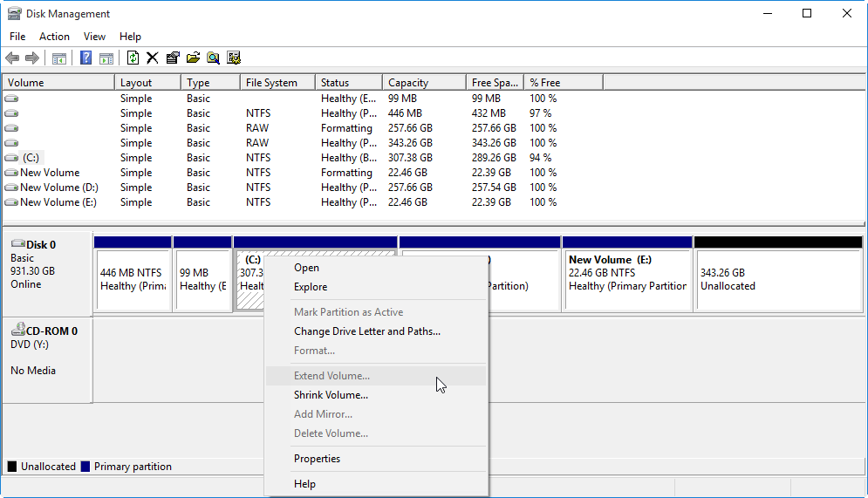The image size is (868, 498).
Task: Choose Shrink Volume from context menu
Action: (x=377, y=395)
